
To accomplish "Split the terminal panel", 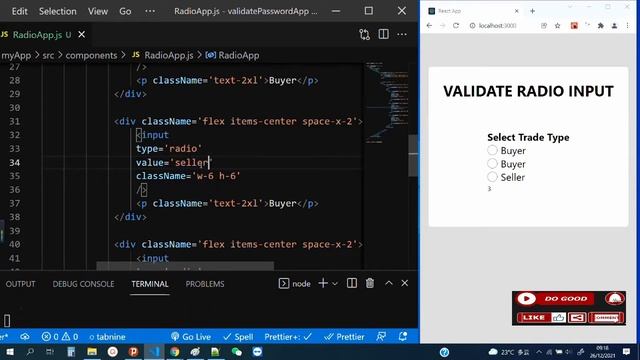I will pyautogui.click(x=351, y=283).
